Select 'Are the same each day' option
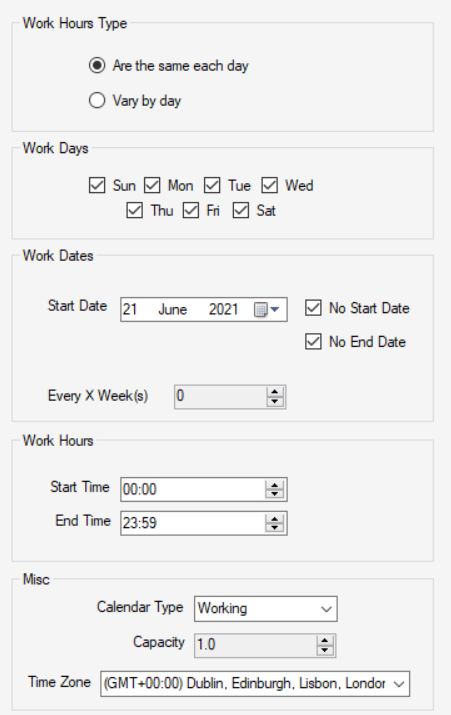This screenshot has width=451, height=715. (97, 66)
